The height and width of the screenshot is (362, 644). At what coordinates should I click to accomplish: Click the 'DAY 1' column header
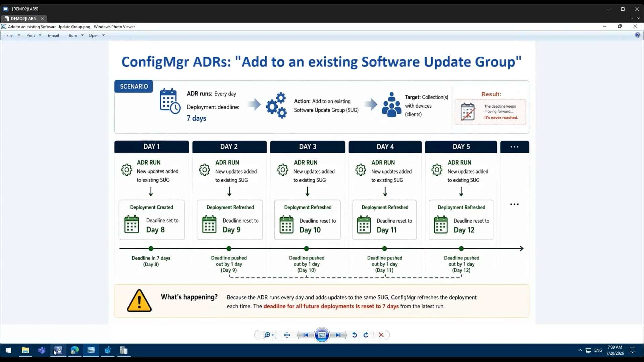coord(152,147)
